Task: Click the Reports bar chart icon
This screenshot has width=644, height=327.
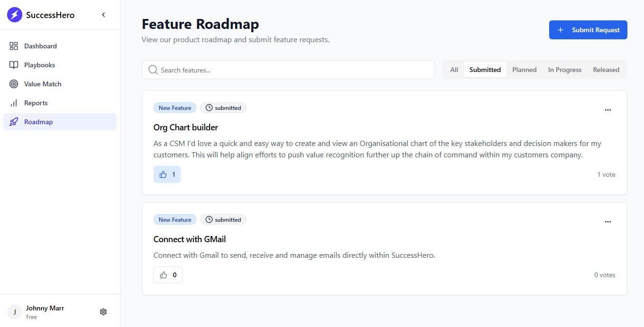Action: (14, 103)
